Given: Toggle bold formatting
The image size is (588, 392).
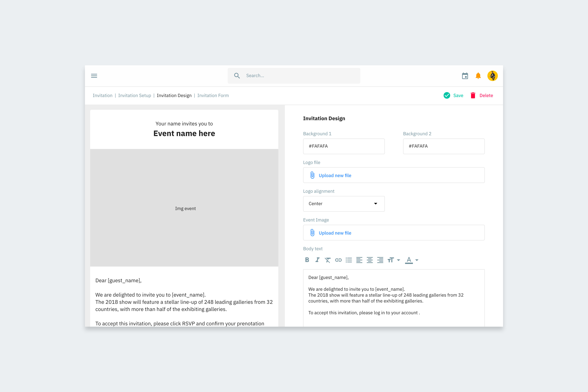Looking at the screenshot, I should coord(307,260).
